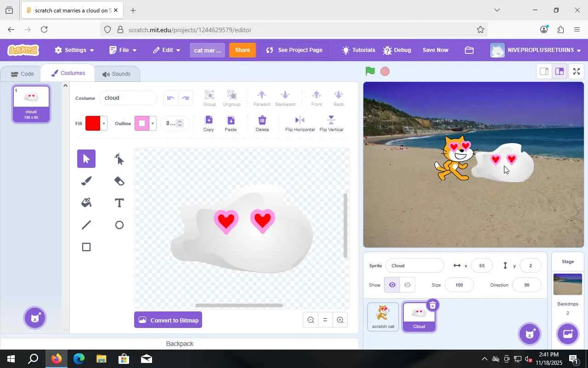Screen dimensions: 588x368
Task: Click the Share button
Action: (x=243, y=50)
